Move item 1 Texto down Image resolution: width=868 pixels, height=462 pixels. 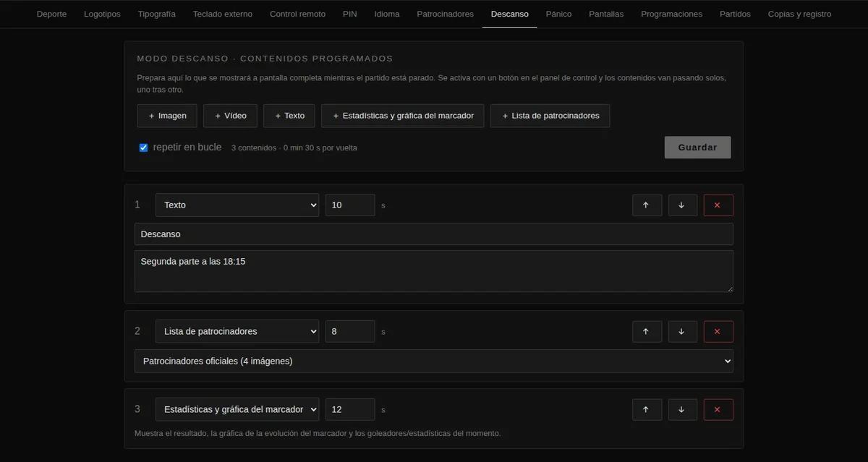coord(683,205)
